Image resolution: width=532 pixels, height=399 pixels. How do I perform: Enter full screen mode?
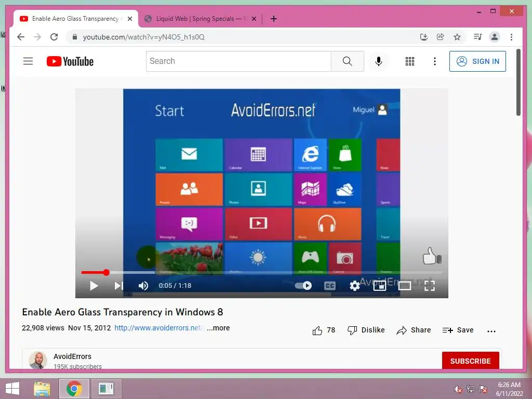pyautogui.click(x=430, y=286)
